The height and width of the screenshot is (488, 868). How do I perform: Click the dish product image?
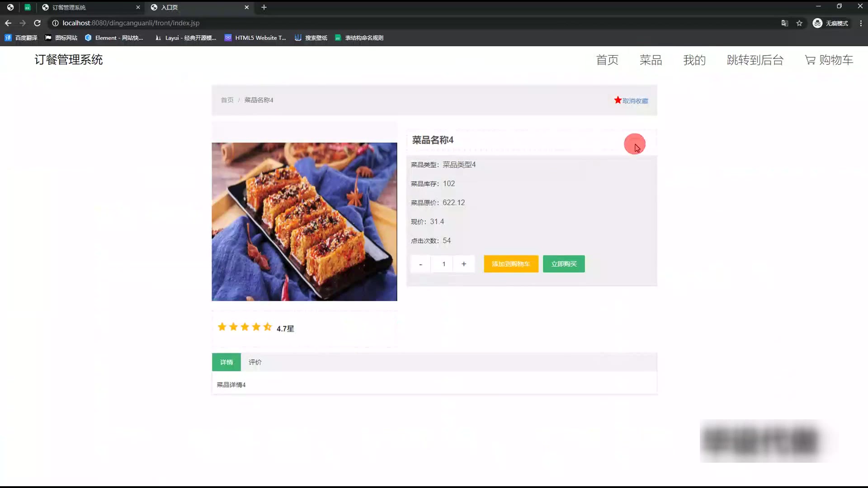(304, 221)
